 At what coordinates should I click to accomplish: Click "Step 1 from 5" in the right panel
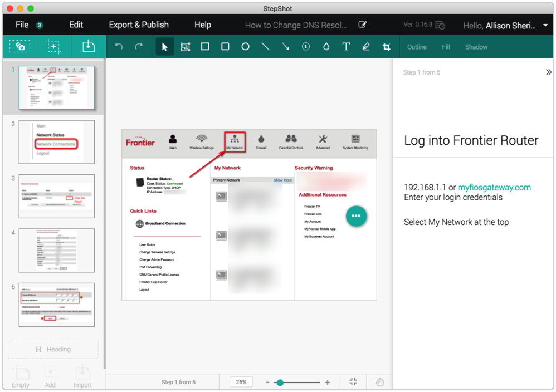[422, 72]
